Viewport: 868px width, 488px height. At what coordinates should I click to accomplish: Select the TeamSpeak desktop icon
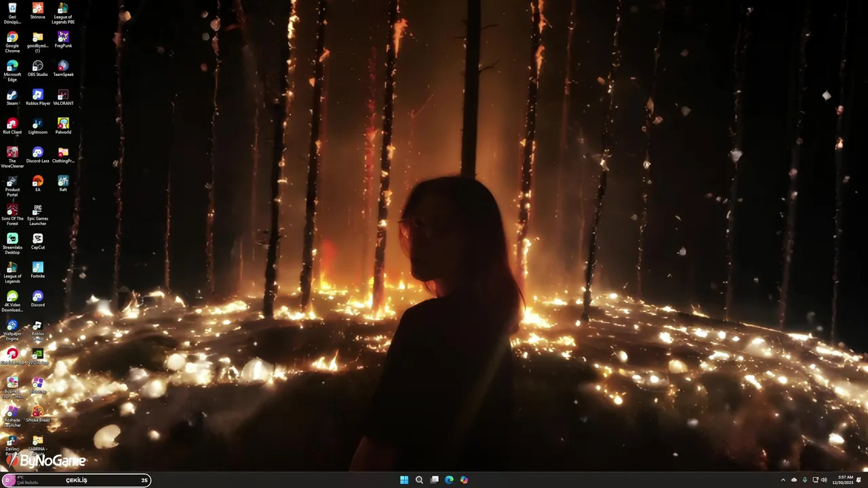click(x=63, y=68)
